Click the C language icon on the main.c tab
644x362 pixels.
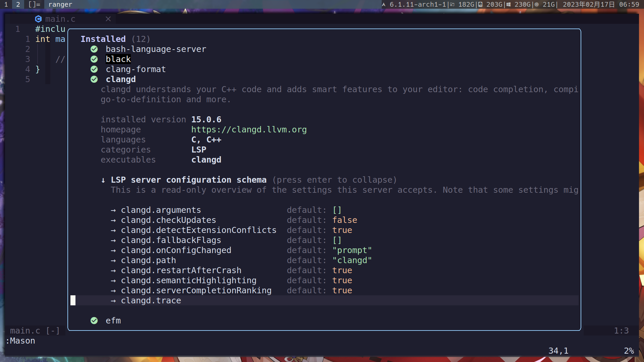[x=39, y=19]
